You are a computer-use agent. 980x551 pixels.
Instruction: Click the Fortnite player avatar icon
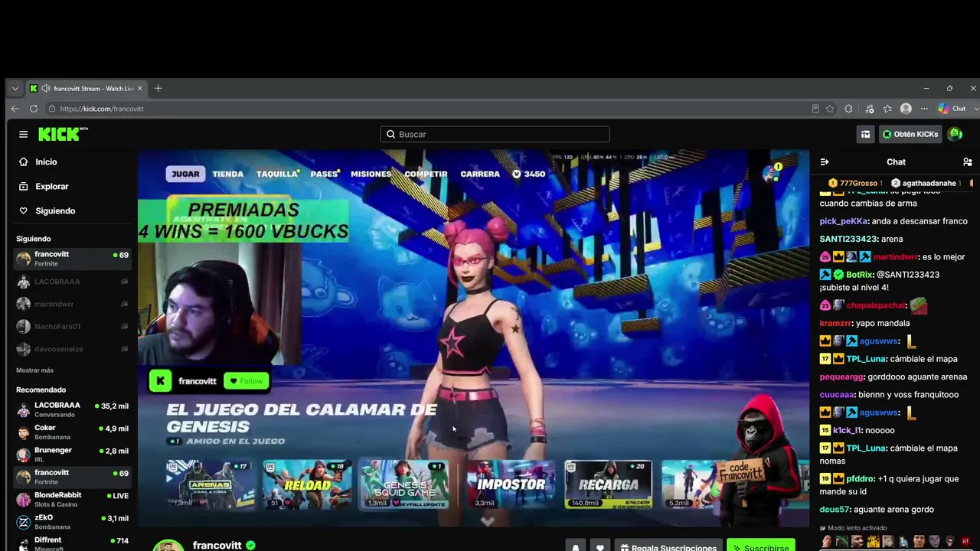pos(772,172)
